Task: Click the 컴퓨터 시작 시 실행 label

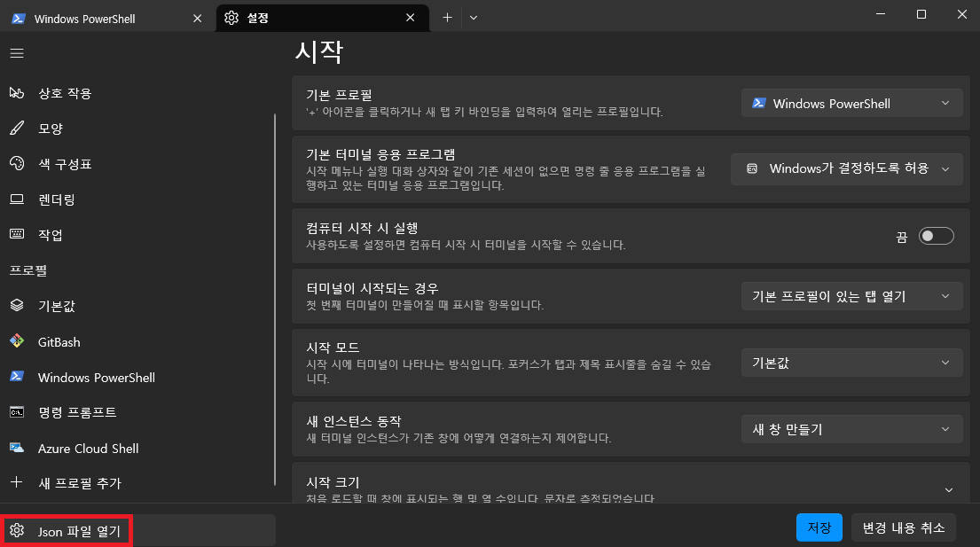Action: point(362,228)
